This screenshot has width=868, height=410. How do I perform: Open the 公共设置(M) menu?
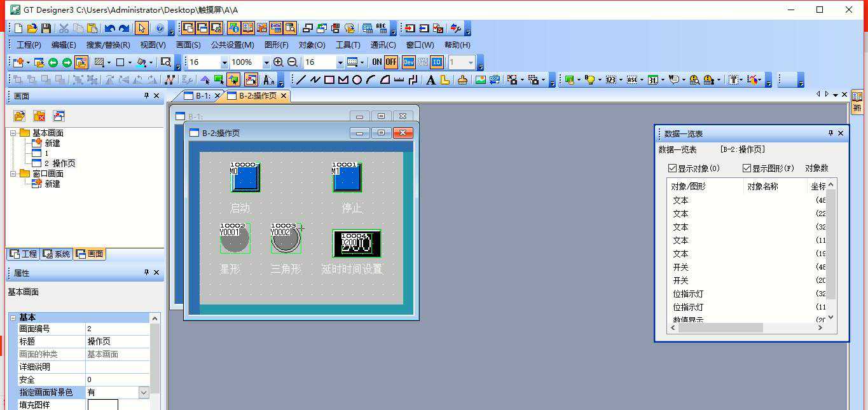(232, 45)
